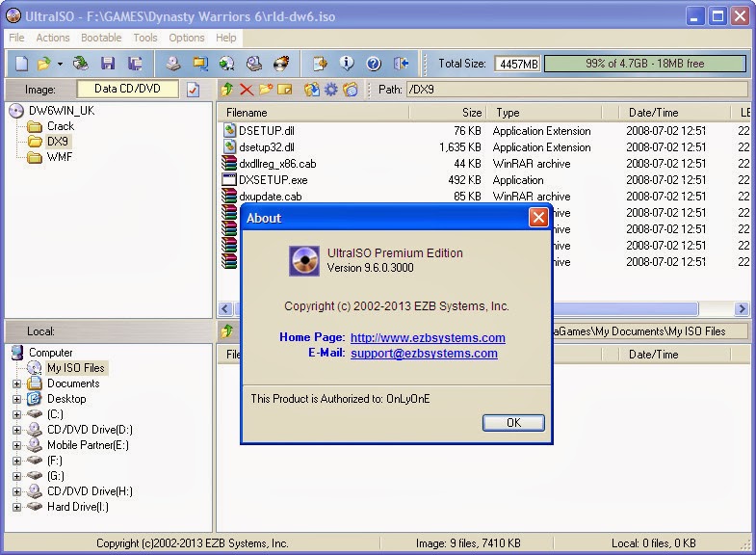
Task: Click the Rename icon in image toolbar
Action: pos(284,90)
